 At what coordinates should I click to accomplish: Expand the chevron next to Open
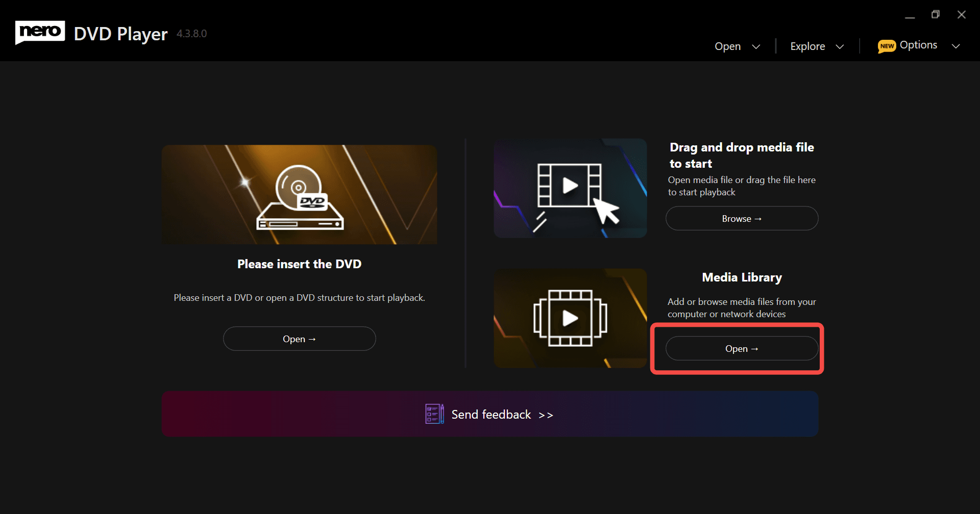tap(756, 47)
